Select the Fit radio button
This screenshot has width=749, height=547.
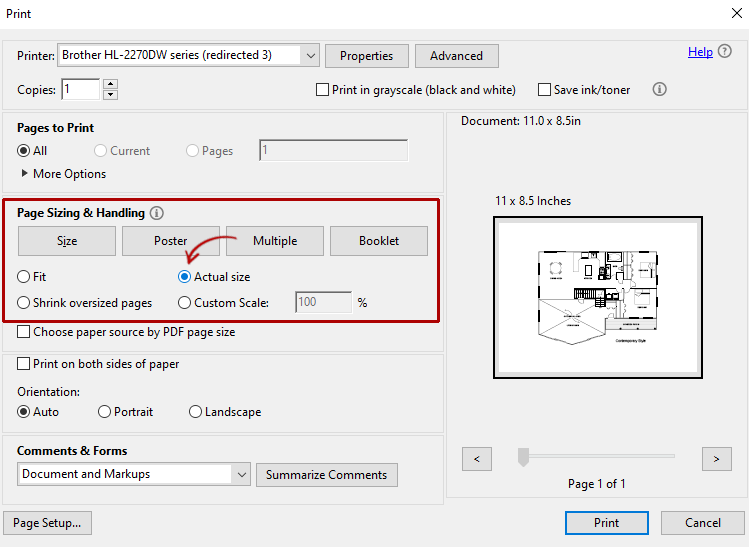tap(24, 277)
